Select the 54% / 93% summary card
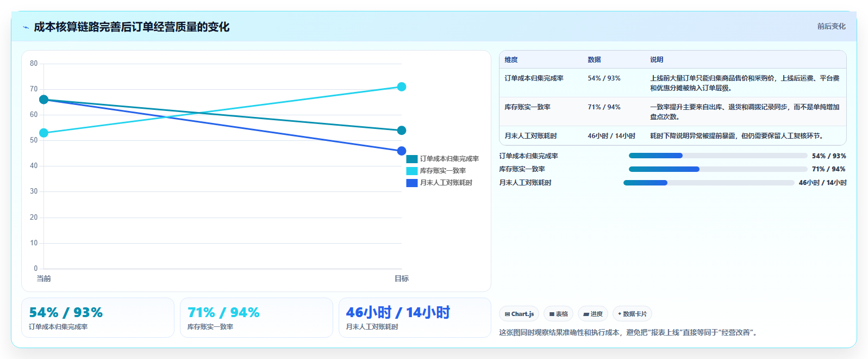 click(98, 318)
